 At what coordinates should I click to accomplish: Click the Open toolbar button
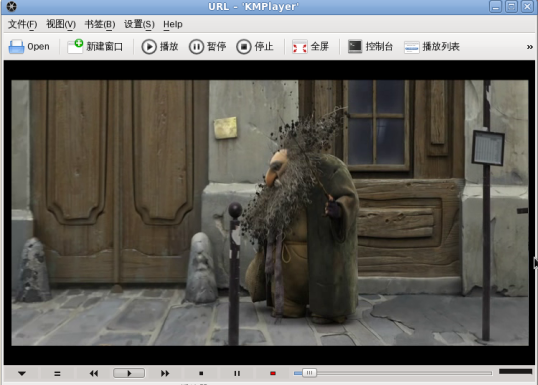point(29,46)
